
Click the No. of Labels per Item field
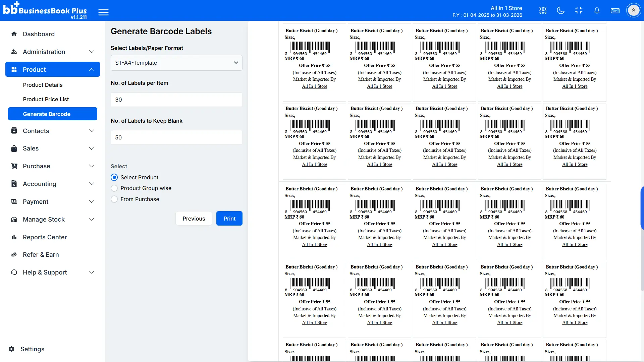click(176, 100)
